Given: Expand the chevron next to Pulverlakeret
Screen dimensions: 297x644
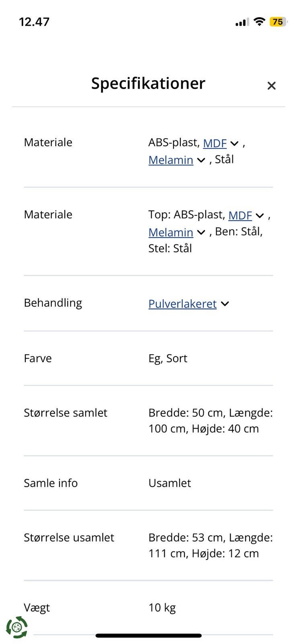Looking at the screenshot, I should click(225, 304).
